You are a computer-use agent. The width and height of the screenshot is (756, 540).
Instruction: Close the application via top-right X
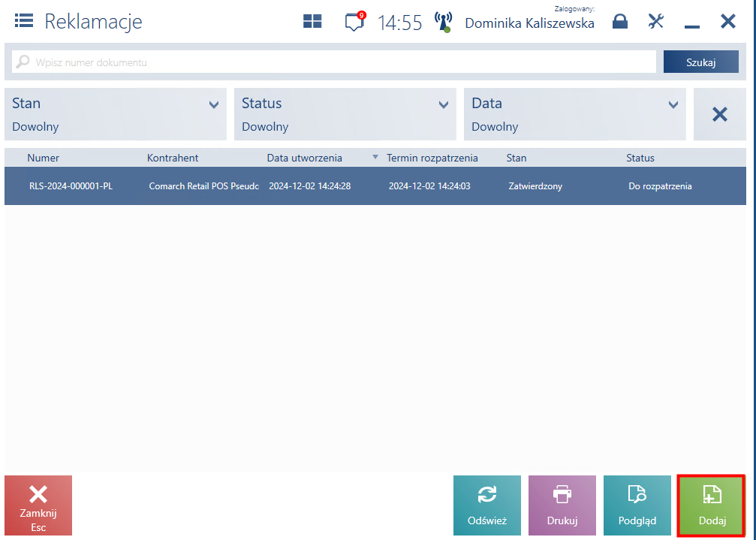728,21
